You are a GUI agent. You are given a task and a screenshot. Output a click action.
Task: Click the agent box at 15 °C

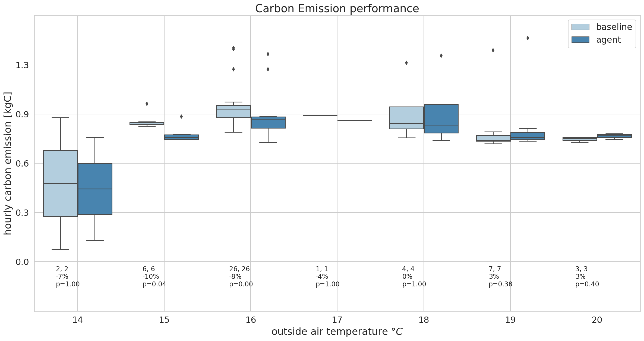181,137
